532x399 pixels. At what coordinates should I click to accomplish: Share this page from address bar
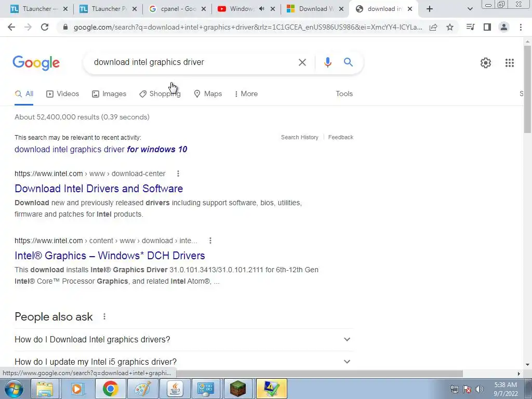point(433,27)
